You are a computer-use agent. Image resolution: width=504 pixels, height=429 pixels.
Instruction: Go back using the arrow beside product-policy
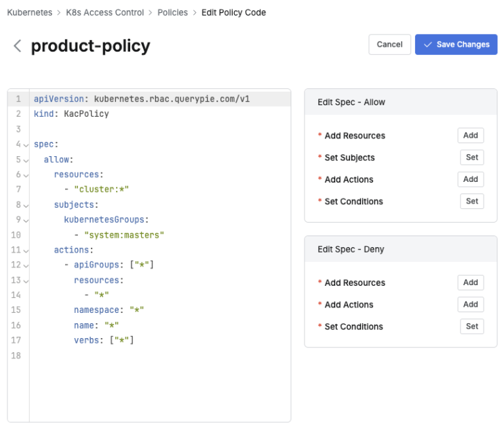point(18,45)
